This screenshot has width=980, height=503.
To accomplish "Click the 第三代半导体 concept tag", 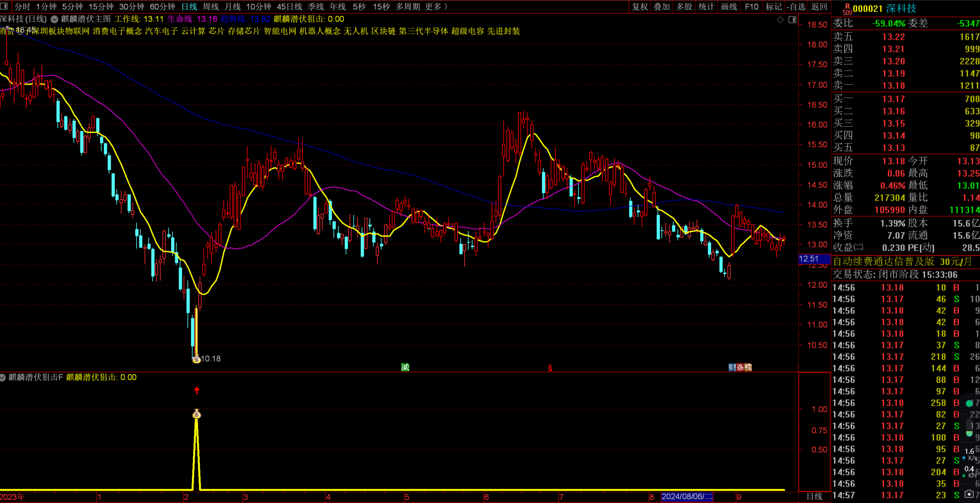I will coord(424,31).
